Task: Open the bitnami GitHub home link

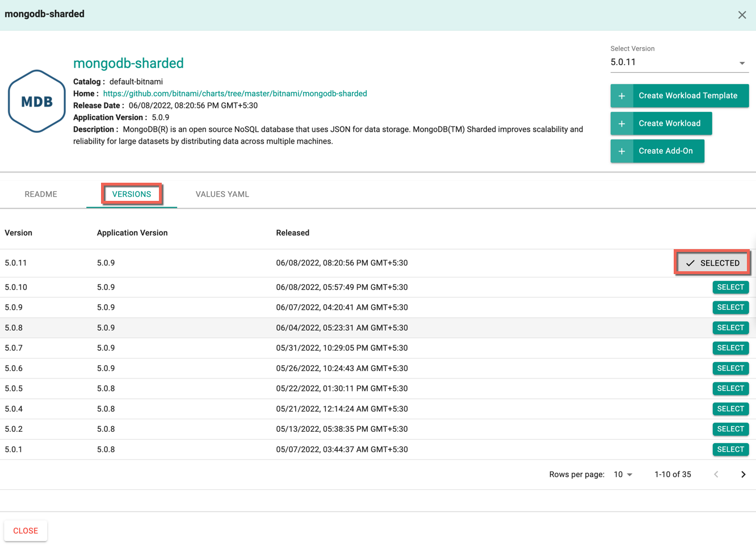Action: pos(235,94)
